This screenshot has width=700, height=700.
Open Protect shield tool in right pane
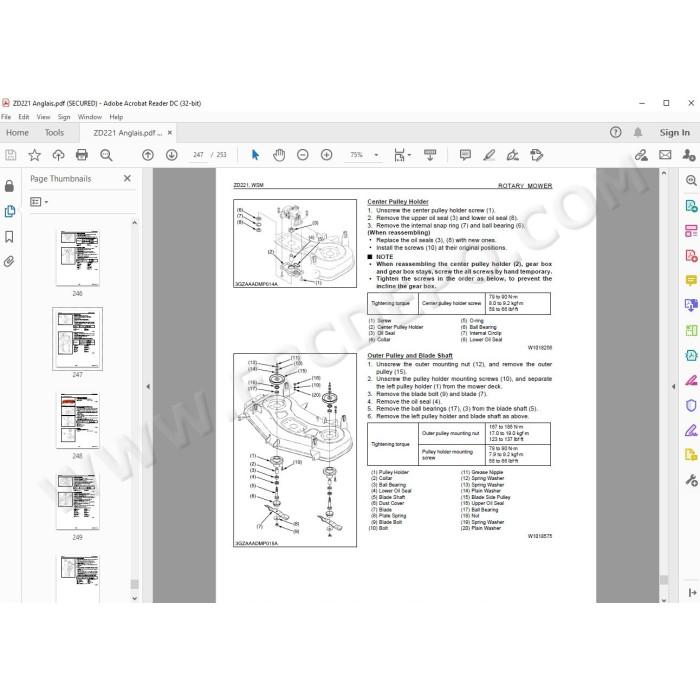tap(691, 405)
